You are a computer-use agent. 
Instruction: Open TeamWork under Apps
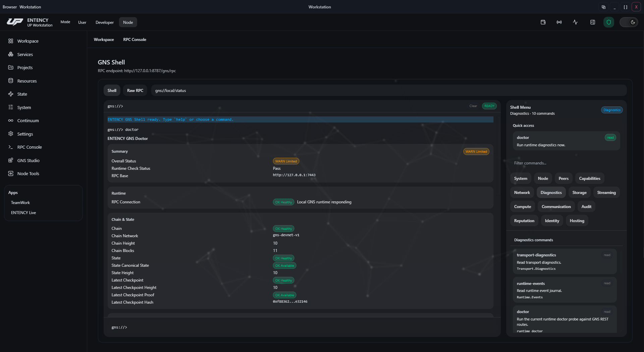coord(20,203)
